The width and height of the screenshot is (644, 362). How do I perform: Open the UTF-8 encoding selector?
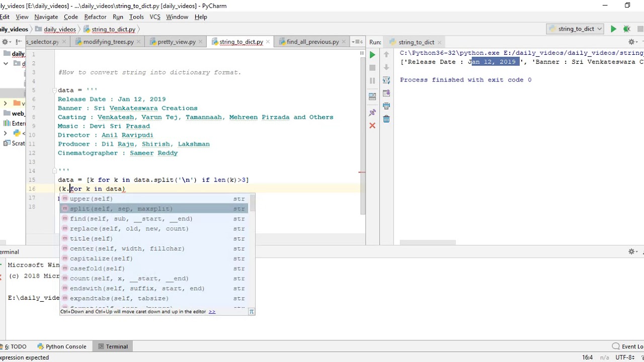tap(626, 357)
